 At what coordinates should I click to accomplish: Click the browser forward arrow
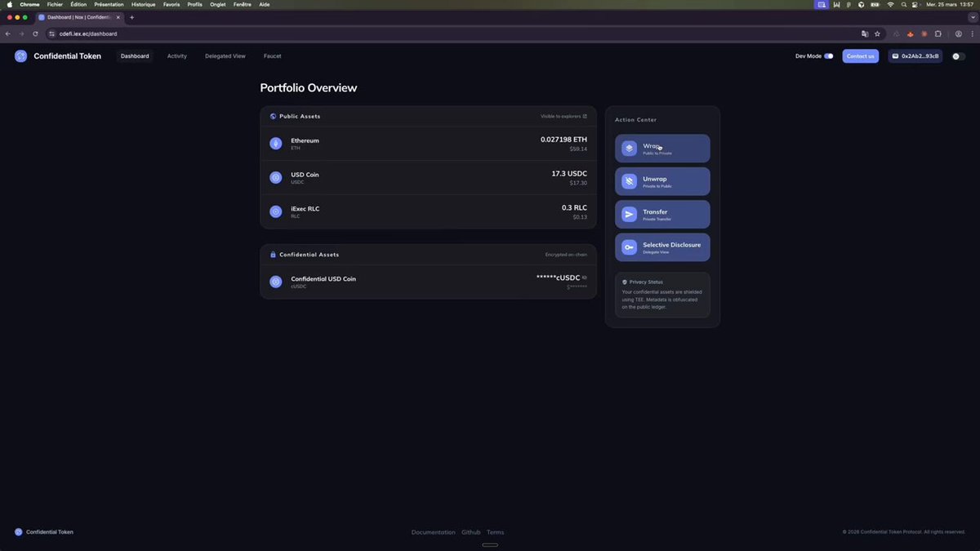coord(21,33)
